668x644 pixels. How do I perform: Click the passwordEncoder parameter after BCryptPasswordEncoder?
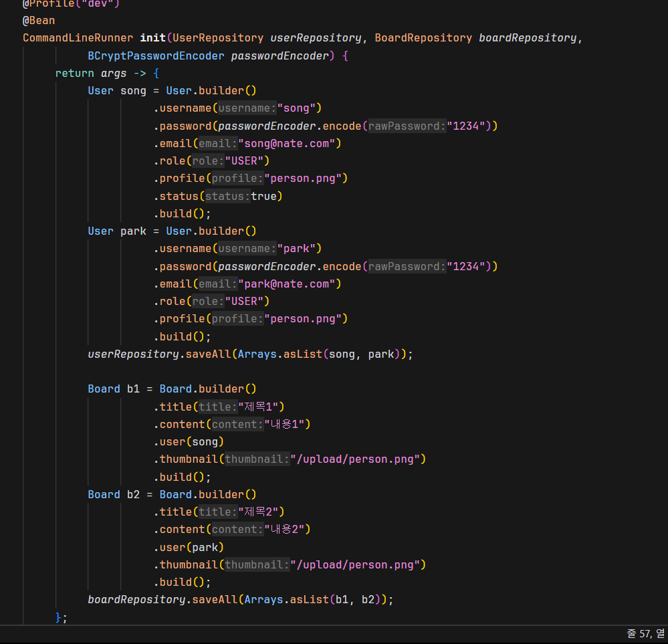(280, 56)
